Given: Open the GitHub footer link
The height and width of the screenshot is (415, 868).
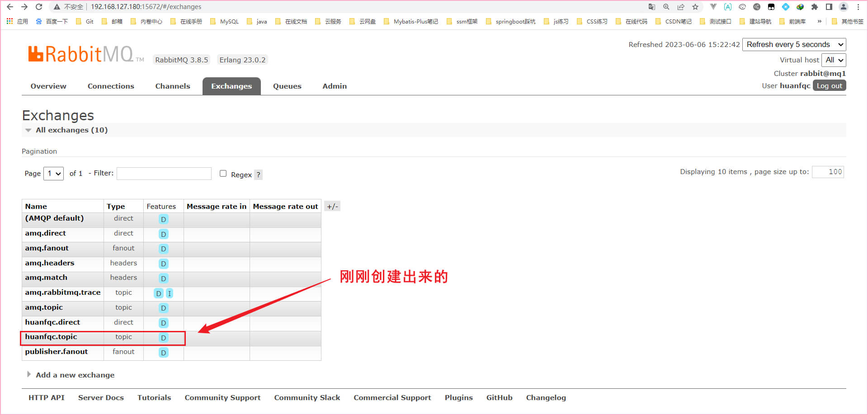Looking at the screenshot, I should tap(499, 397).
